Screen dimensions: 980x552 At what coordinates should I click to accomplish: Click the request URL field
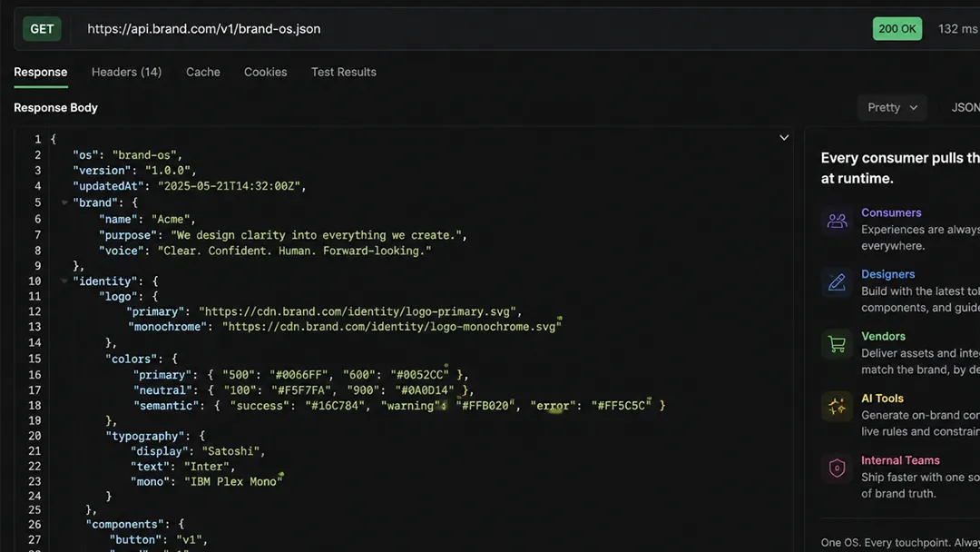point(204,29)
